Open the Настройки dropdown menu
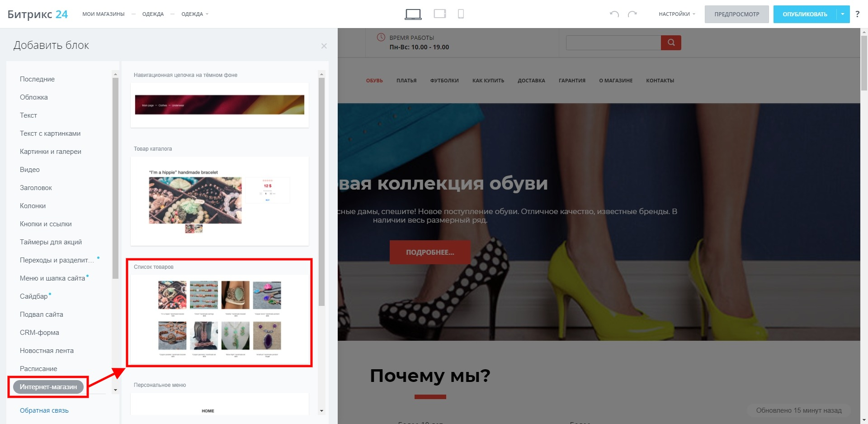 pos(677,14)
